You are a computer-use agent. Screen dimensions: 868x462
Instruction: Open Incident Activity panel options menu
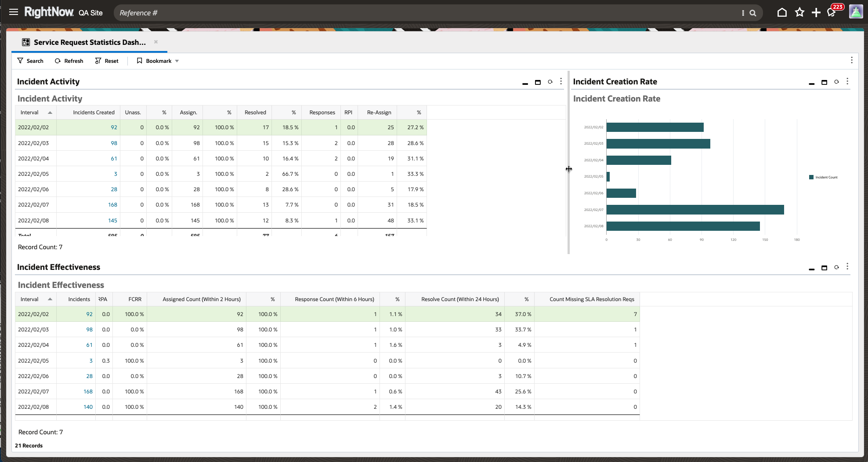point(561,81)
